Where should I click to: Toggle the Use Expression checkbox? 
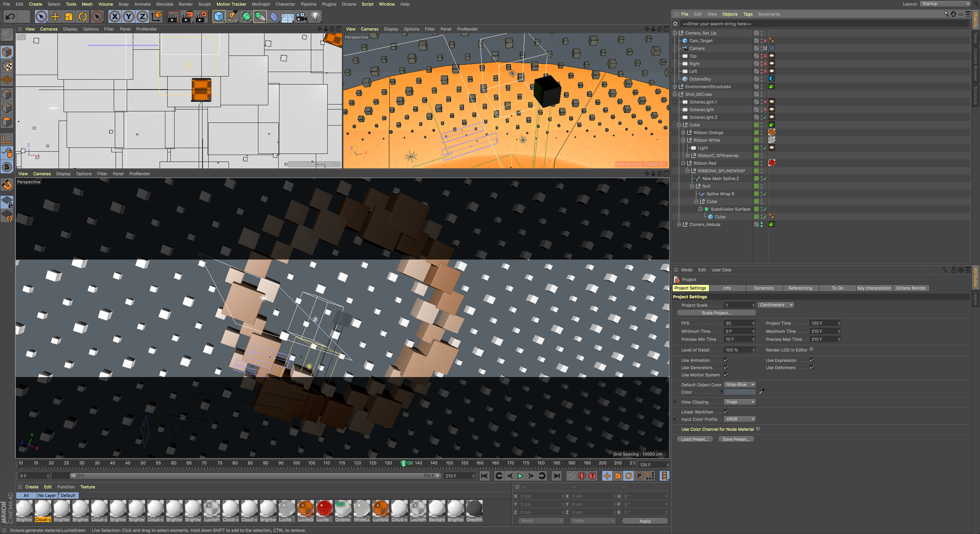812,360
